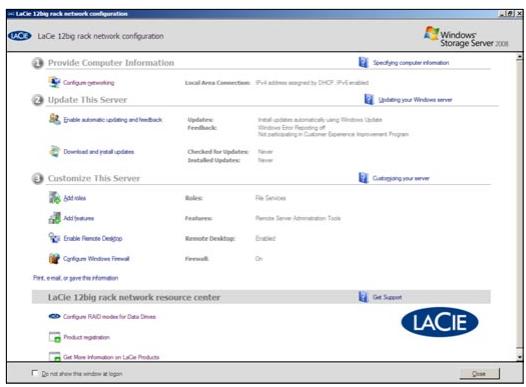Click the Roles label
The width and height of the screenshot is (526, 387).
click(x=194, y=198)
